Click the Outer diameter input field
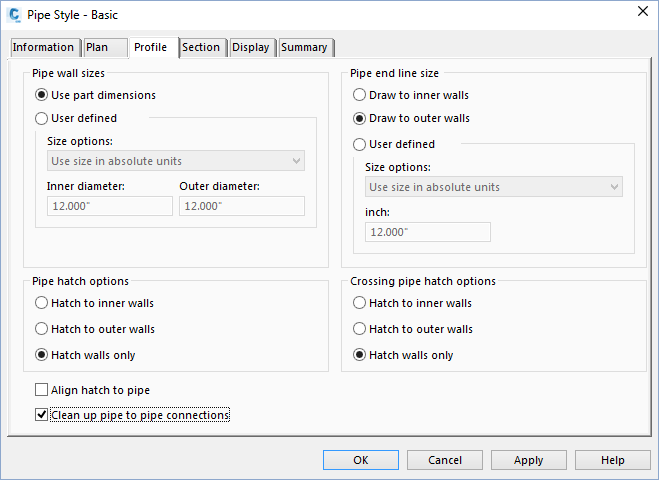 pos(242,206)
